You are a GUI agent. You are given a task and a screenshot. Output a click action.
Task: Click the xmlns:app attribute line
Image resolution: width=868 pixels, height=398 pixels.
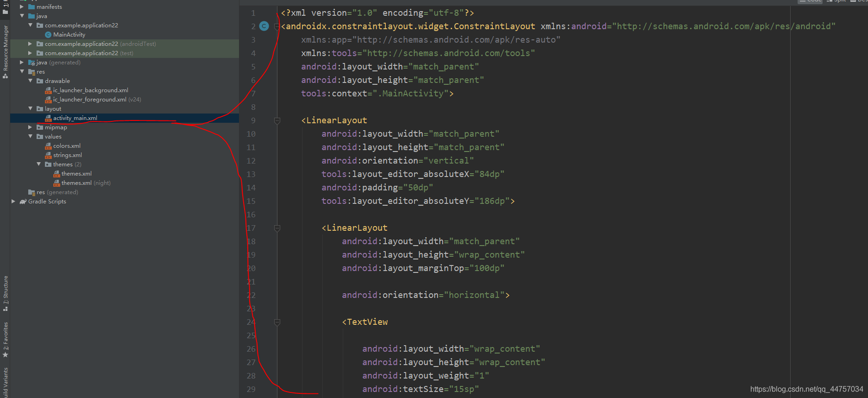[x=431, y=40]
